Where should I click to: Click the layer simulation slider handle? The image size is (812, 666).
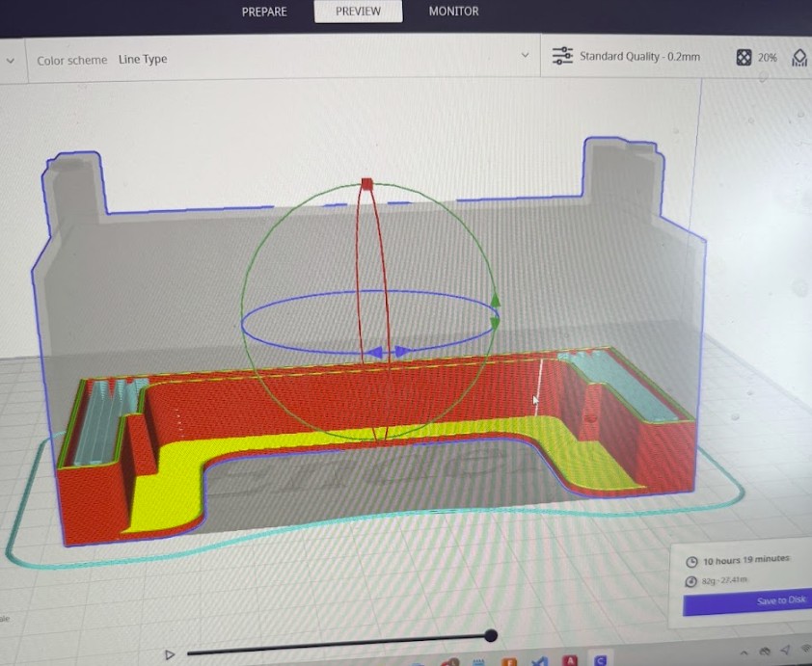(x=491, y=635)
